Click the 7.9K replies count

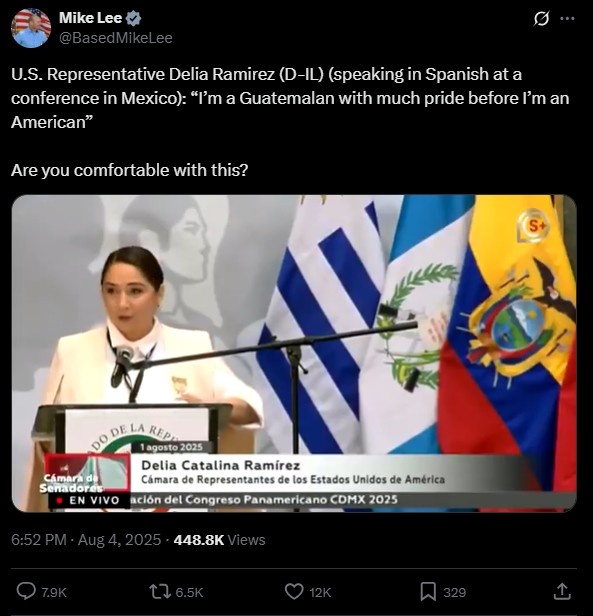click(54, 592)
